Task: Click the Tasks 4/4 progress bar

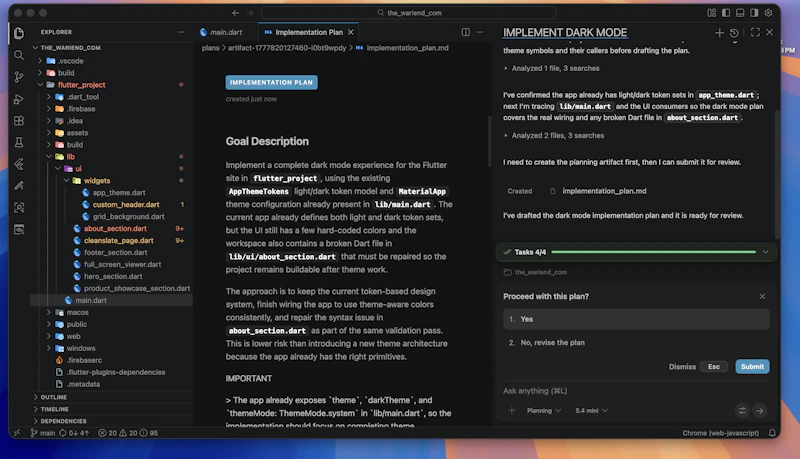Action: (x=654, y=252)
